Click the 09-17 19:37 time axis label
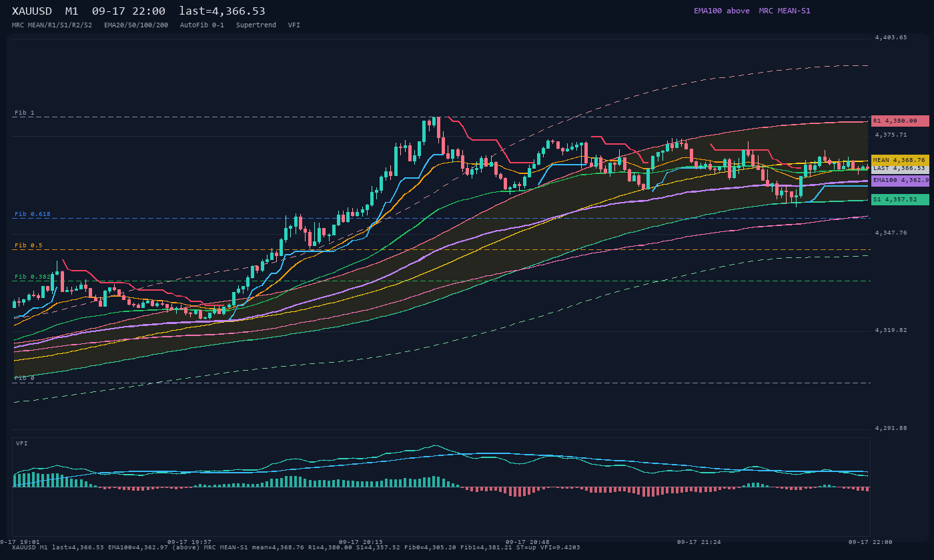Viewport: 934px width, 560px height. pos(189,542)
